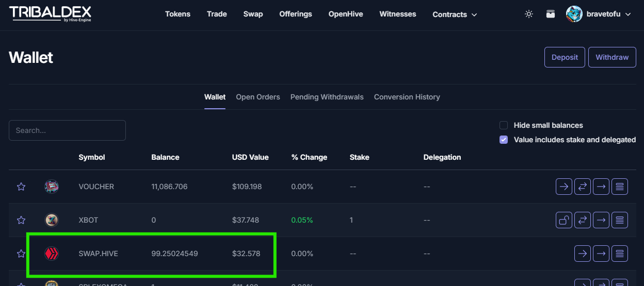Click the USD value $32.578
The width and height of the screenshot is (644, 286).
point(246,254)
